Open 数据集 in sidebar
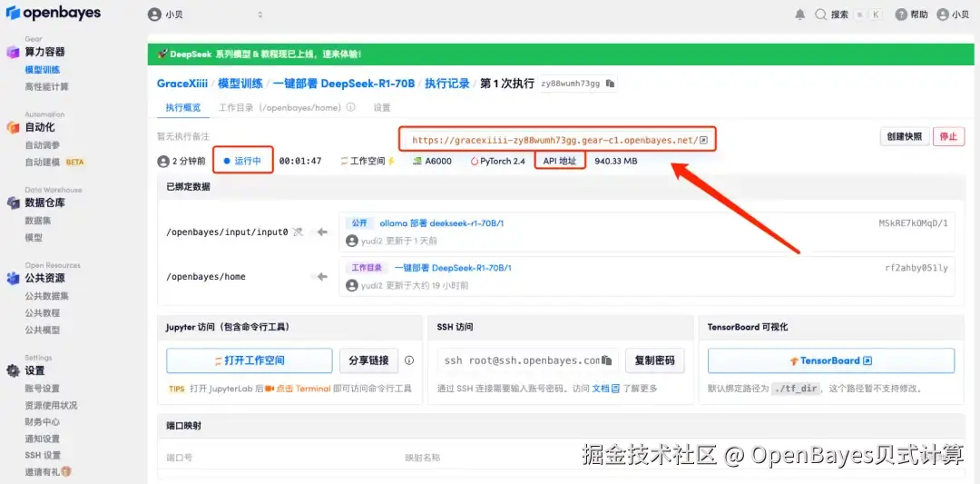 click(x=38, y=221)
